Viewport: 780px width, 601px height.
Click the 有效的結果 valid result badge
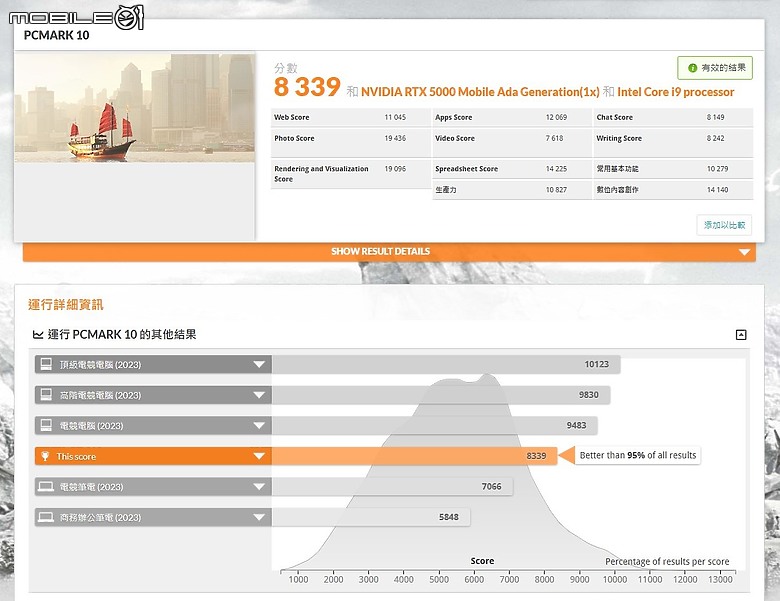[x=715, y=68]
